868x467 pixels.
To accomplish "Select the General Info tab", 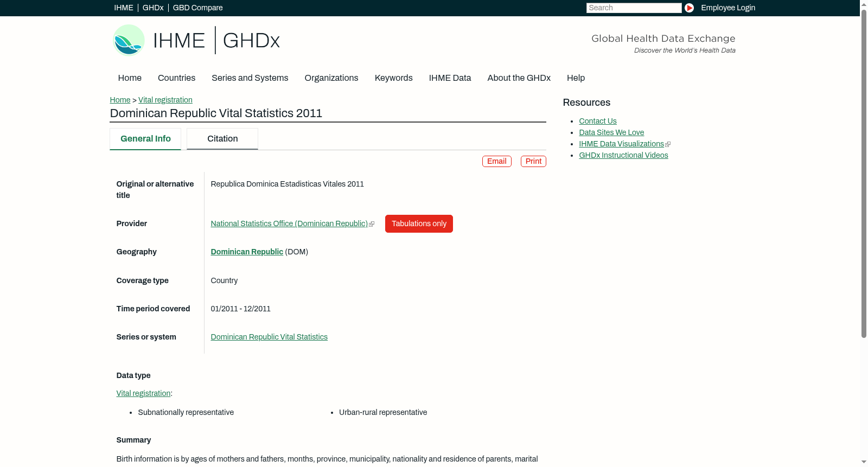I will 145,139.
